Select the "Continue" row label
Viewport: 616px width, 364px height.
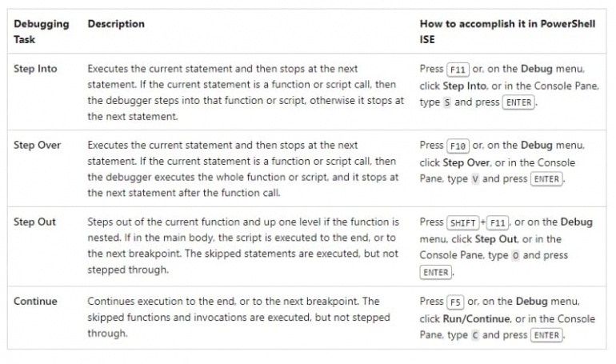pos(35,302)
